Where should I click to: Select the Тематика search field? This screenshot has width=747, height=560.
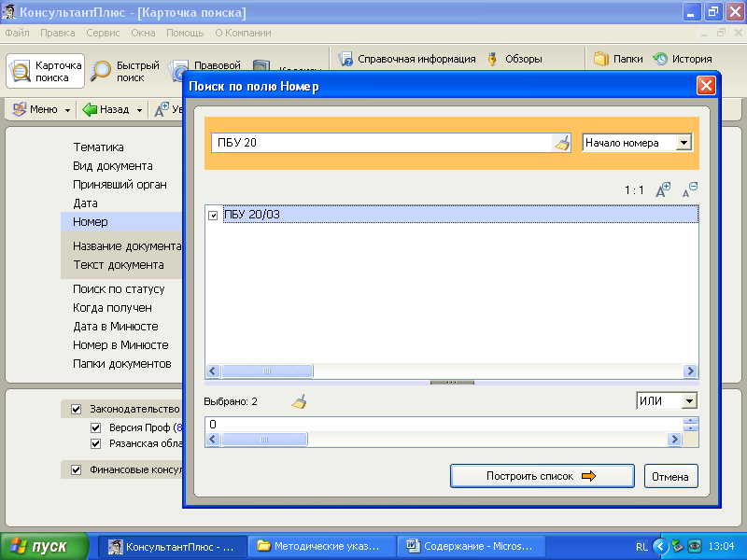[x=98, y=147]
